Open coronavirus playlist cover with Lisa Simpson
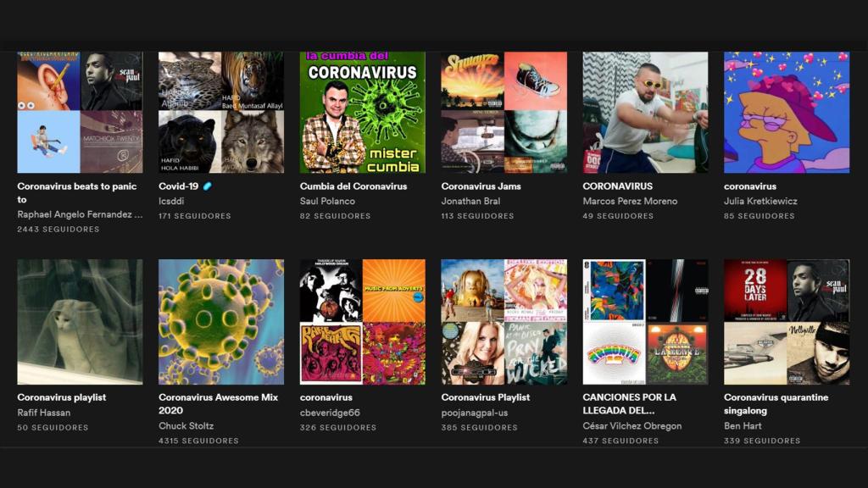Image resolution: width=868 pixels, height=488 pixels. [787, 113]
